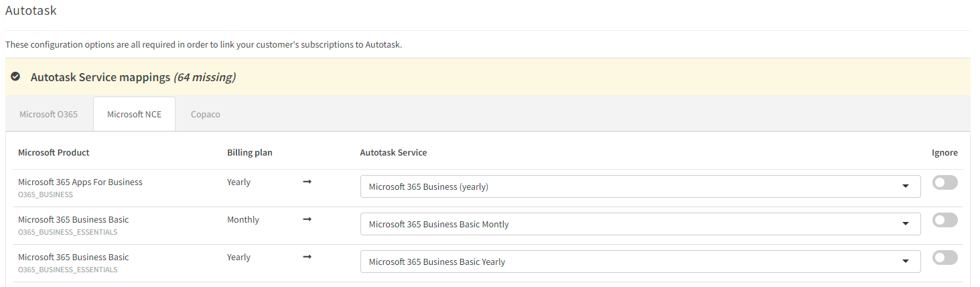Image resolution: width=980 pixels, height=287 pixels.
Task: Click the check circle icon beside Autotask Service mappings
Action: tap(15, 76)
